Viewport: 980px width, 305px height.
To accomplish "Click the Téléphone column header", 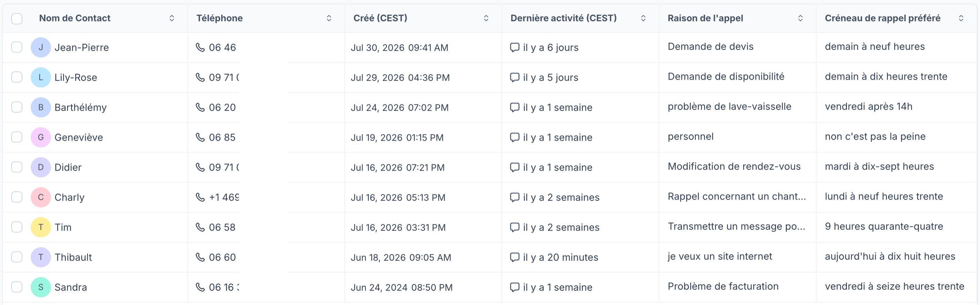I will tap(220, 18).
